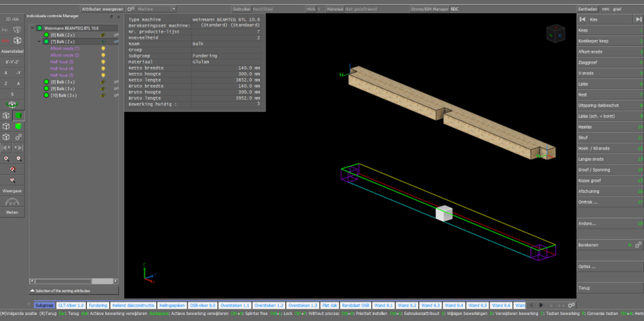Switch to the Fundering tab
The height and width of the screenshot is (321, 644).
[x=97, y=305]
